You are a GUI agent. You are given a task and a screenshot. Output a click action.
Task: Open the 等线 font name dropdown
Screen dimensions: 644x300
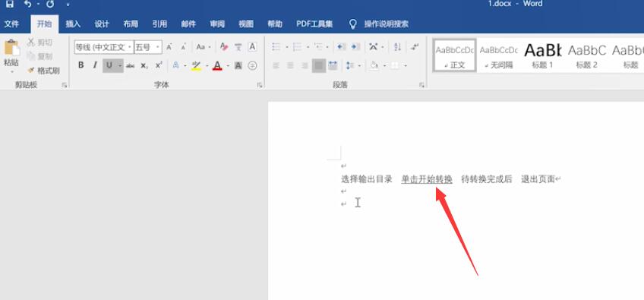130,47
